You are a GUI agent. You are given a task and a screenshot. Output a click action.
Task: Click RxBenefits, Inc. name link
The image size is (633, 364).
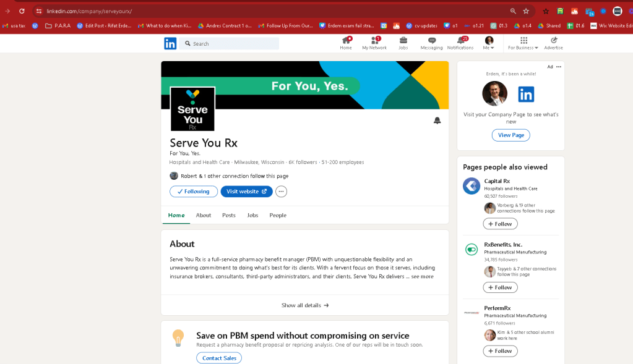[x=503, y=245]
